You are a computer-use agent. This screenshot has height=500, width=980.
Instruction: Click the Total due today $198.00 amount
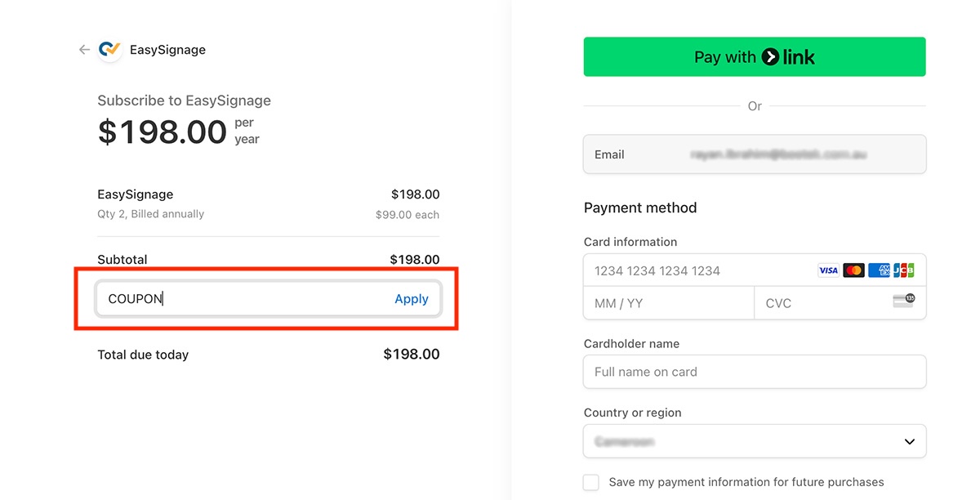pyautogui.click(x=412, y=355)
